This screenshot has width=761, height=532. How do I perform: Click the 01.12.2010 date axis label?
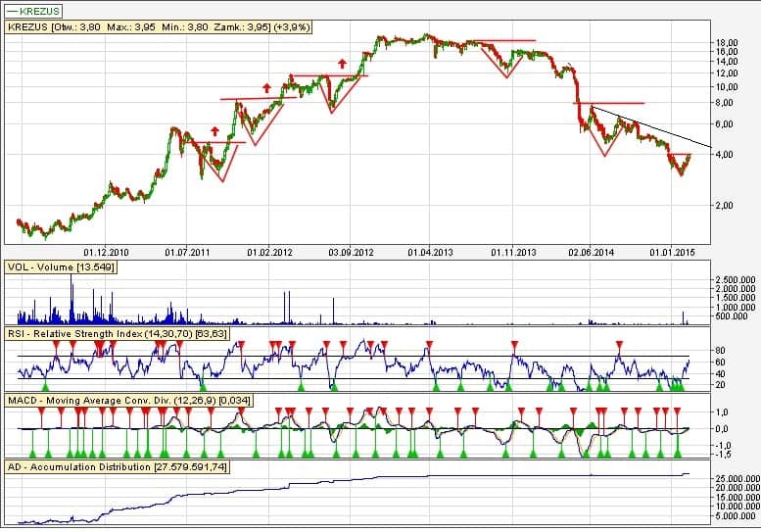click(108, 252)
